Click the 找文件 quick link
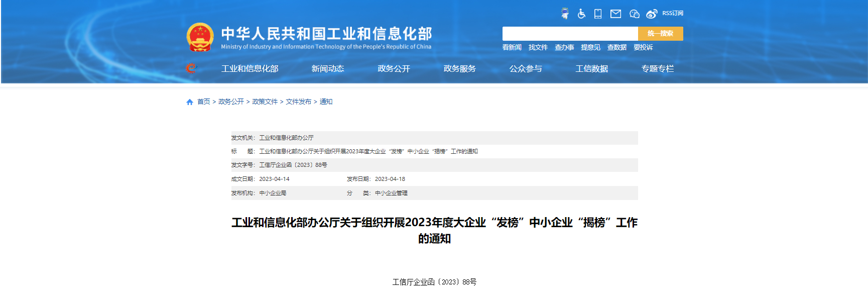The width and height of the screenshot is (868, 293). pyautogui.click(x=538, y=47)
